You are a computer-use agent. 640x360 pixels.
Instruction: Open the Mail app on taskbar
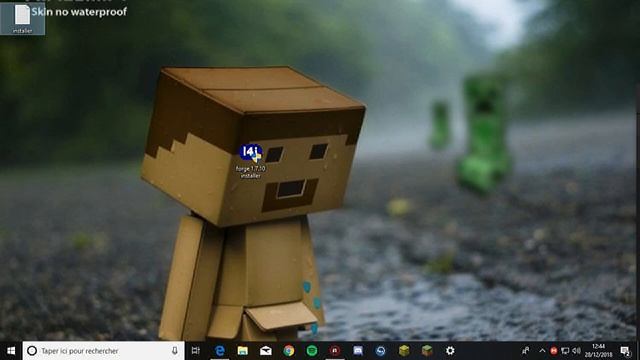click(x=266, y=351)
